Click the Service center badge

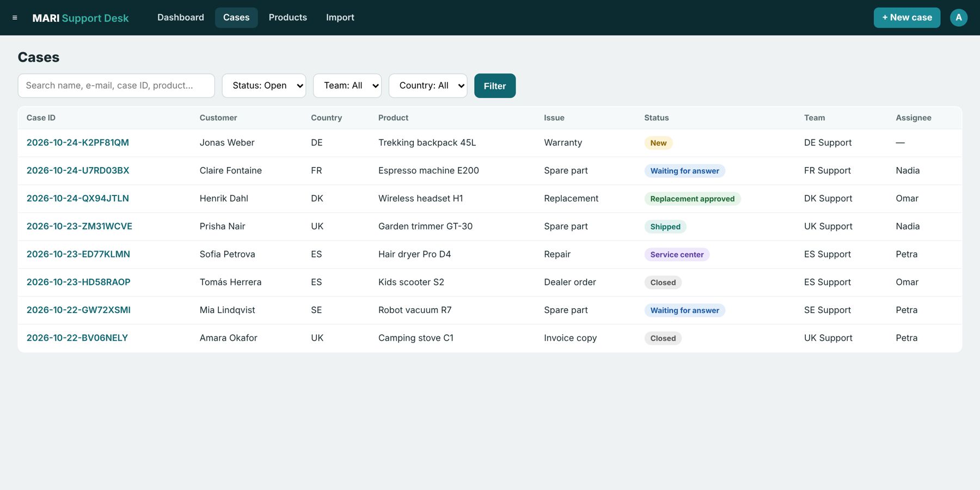tap(677, 254)
